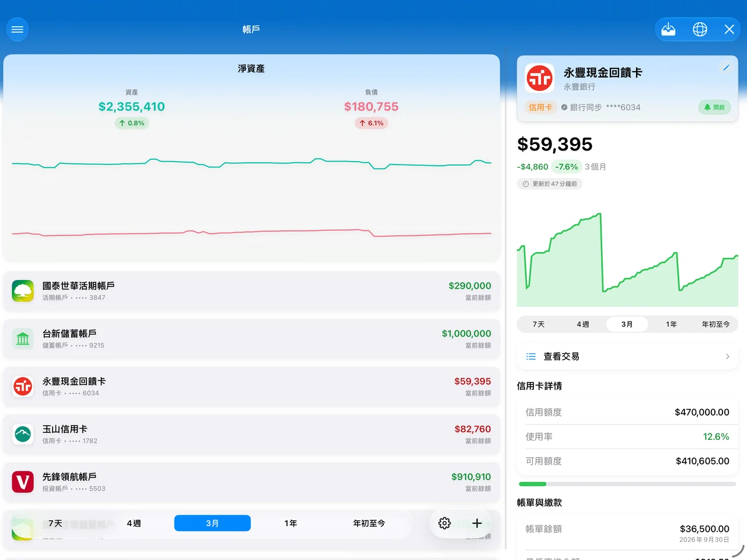Switch card chart to 1年
This screenshot has width=747, height=560.
(672, 324)
